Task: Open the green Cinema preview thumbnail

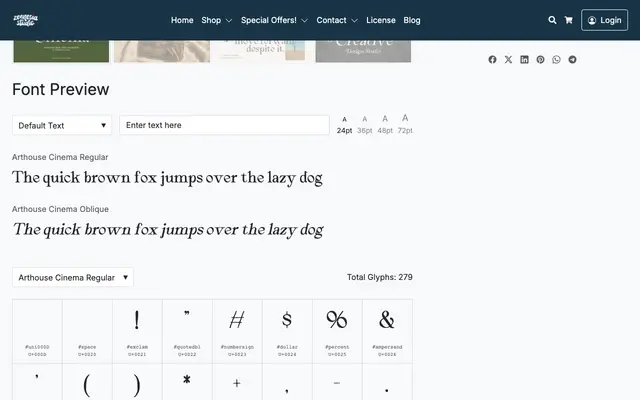Action: (61, 51)
